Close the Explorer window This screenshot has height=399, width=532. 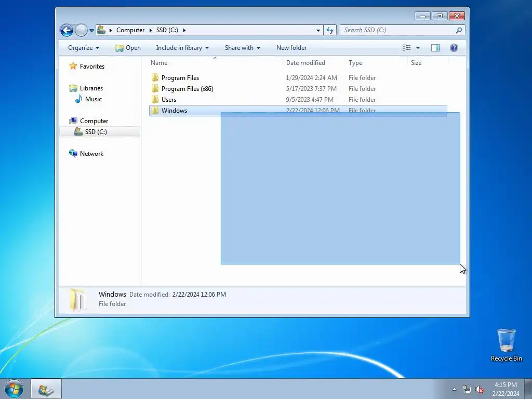[457, 16]
